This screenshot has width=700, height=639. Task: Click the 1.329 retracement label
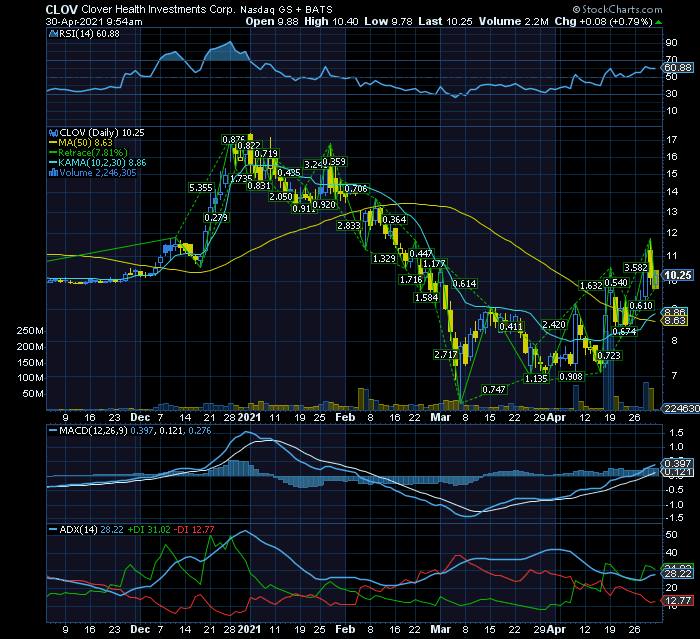(x=384, y=259)
